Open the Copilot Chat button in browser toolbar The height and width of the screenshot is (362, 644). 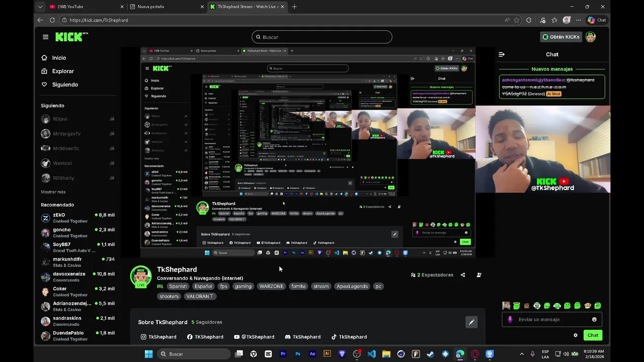click(x=597, y=20)
